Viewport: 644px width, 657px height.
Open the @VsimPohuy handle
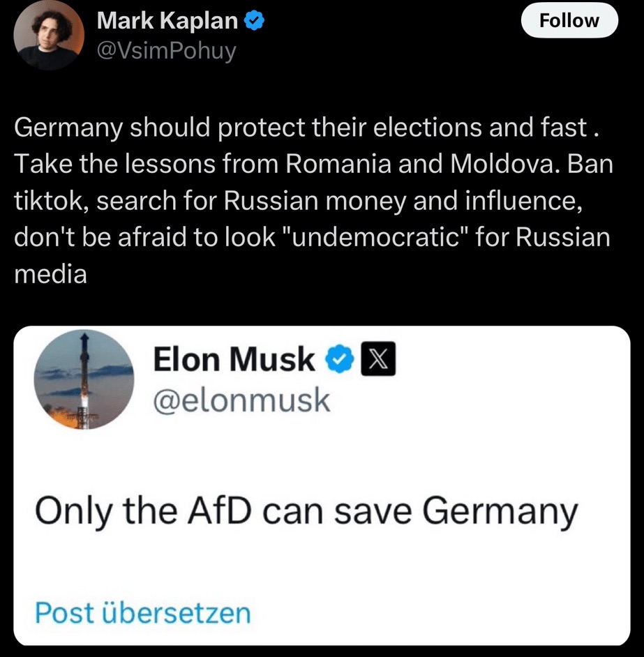point(167,50)
